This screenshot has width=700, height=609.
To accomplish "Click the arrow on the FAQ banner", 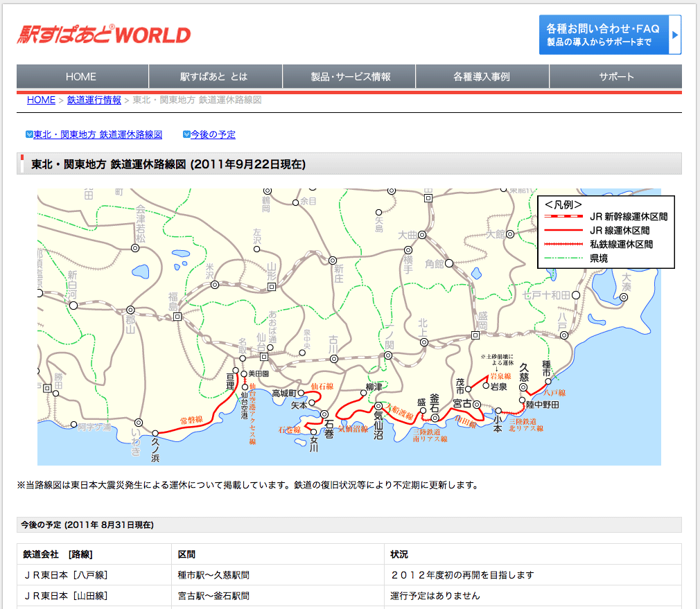I will pyautogui.click(x=675, y=35).
